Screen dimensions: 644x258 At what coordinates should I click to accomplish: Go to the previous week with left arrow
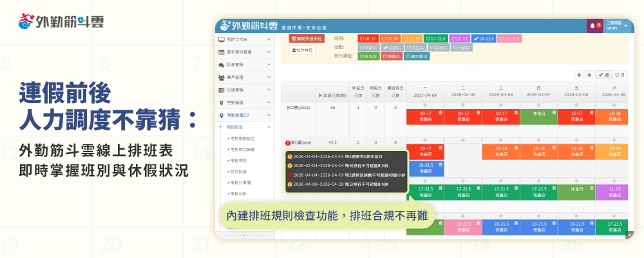tap(579, 75)
